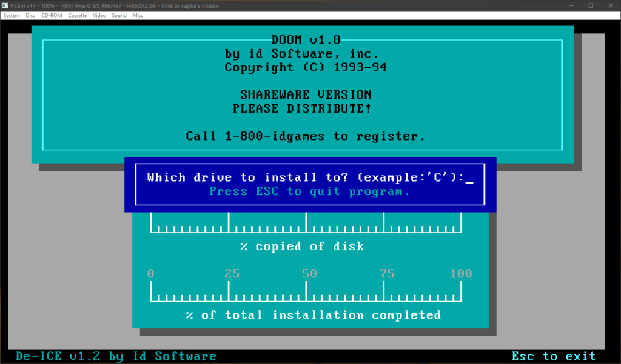This screenshot has width=621, height=364.
Task: Open the System menu
Action: point(12,15)
